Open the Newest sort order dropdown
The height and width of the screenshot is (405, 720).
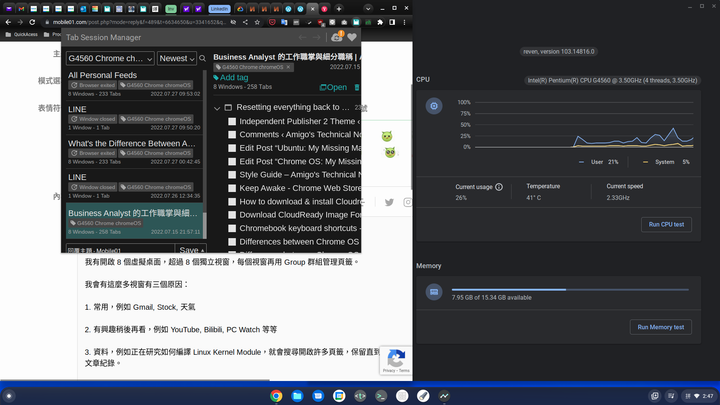177,58
